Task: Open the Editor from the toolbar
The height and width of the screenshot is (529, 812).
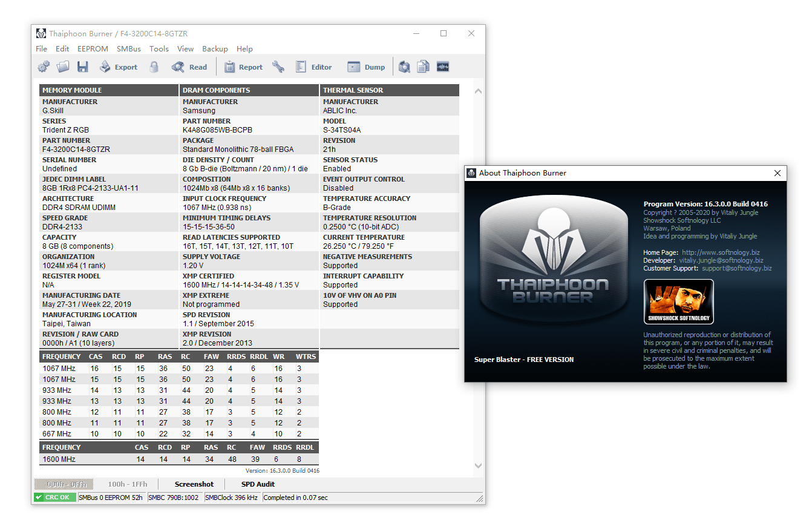Action: pos(313,67)
